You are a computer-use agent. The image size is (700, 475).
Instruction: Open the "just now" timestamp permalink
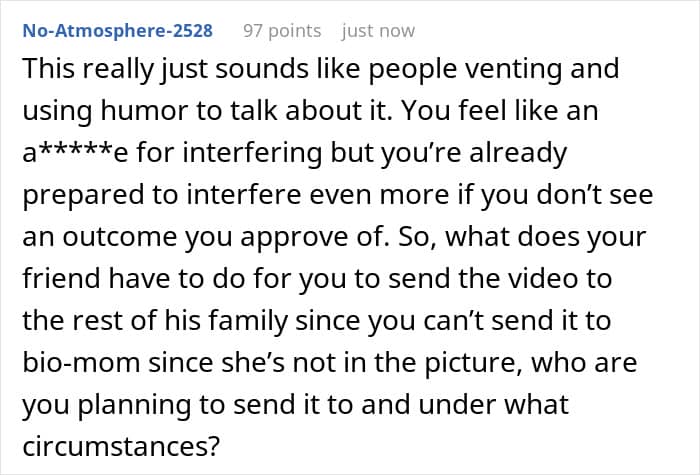point(378,31)
